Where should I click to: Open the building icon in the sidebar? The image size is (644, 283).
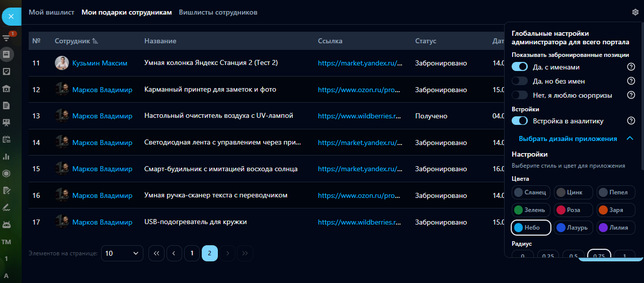click(x=7, y=89)
